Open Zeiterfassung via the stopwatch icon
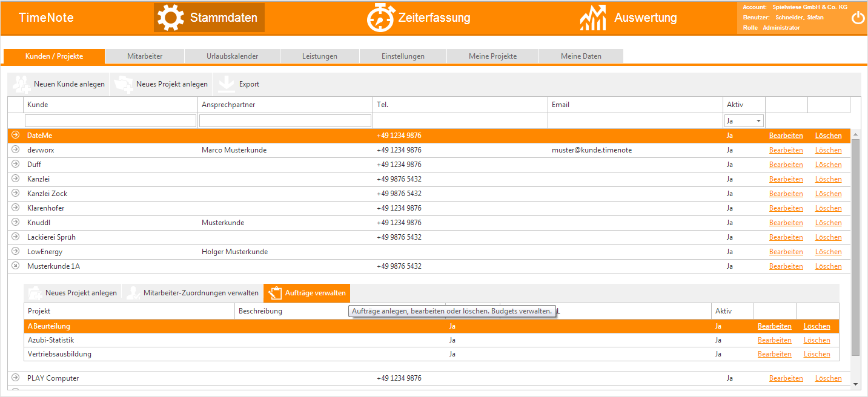This screenshot has height=397, width=868. coord(380,18)
